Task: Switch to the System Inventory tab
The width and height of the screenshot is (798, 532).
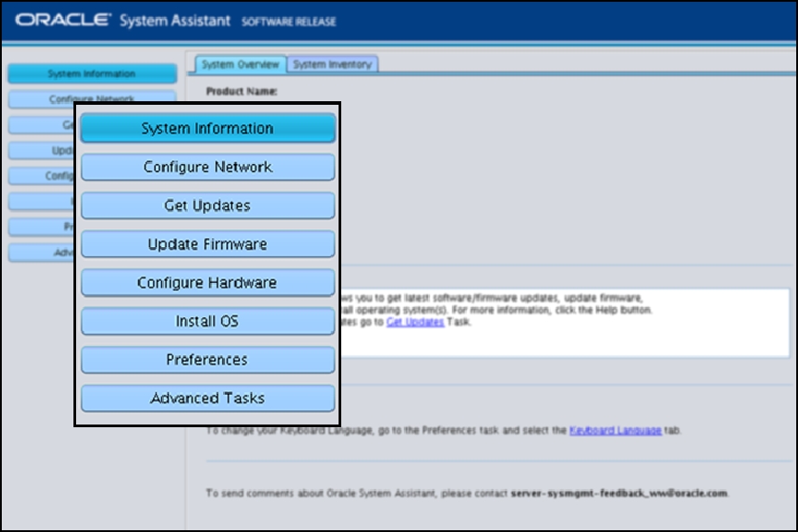Action: click(x=333, y=64)
